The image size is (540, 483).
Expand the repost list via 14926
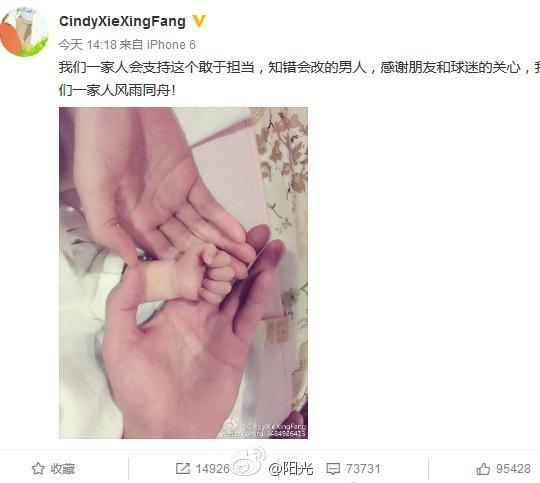pyautogui.click(x=212, y=469)
